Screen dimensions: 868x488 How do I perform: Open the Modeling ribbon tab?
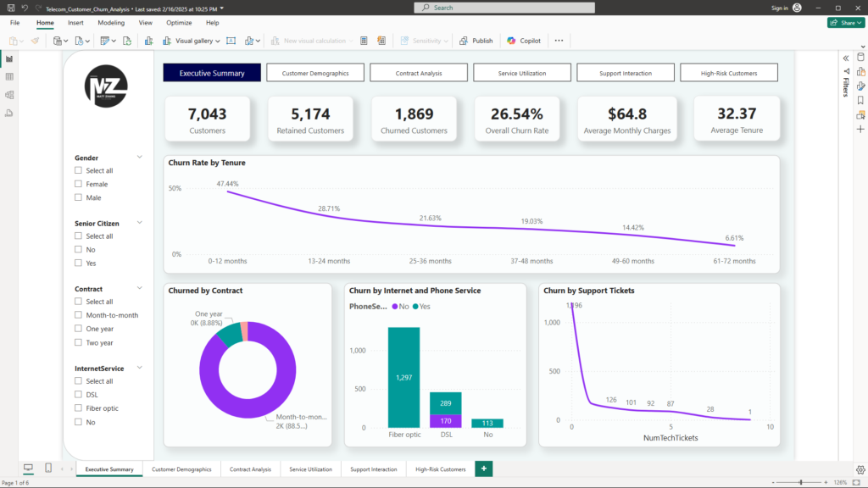[x=111, y=23]
